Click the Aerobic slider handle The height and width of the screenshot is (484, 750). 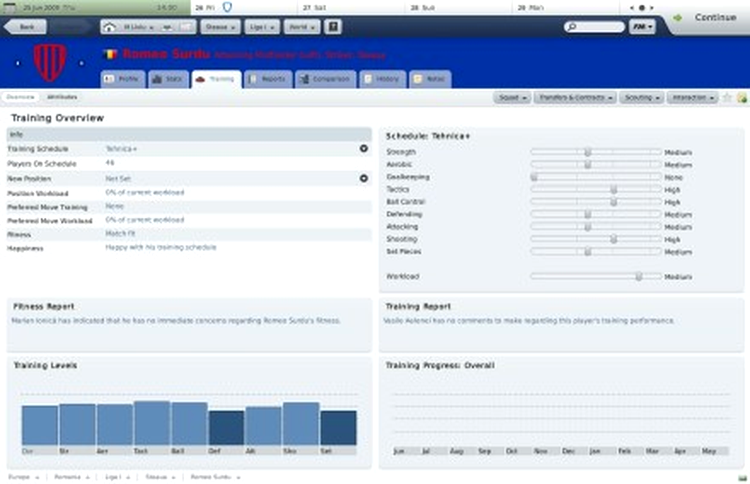588,165
